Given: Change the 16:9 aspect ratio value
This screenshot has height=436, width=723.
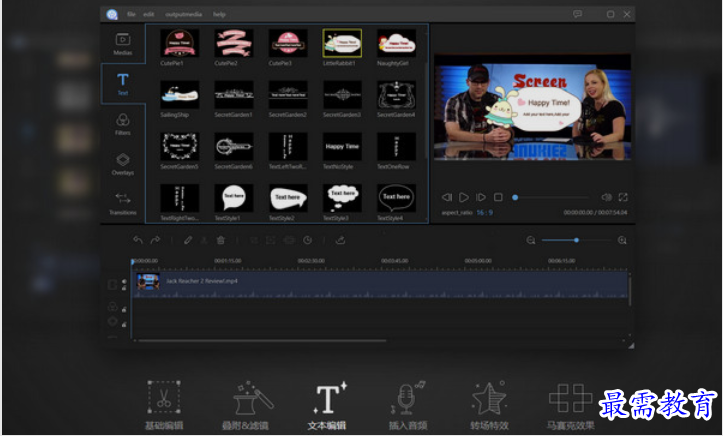Looking at the screenshot, I should tap(485, 212).
